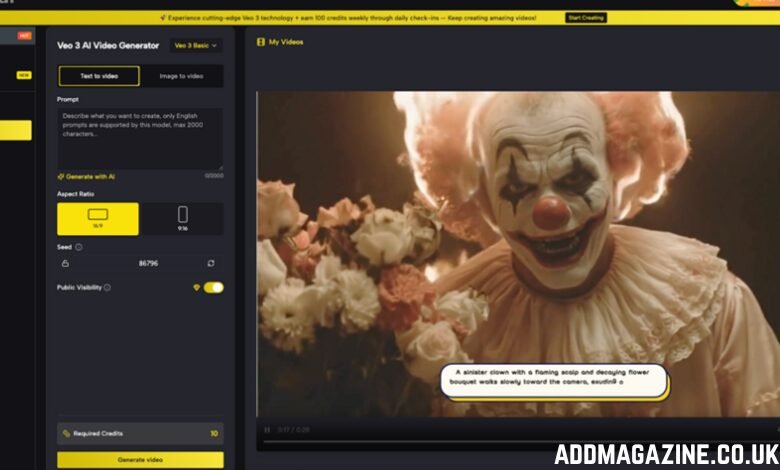
Task: Click Start Creating in the top banner
Action: coord(586,17)
